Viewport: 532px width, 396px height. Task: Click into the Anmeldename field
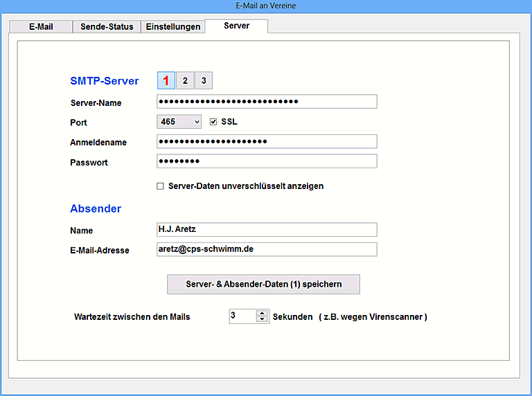point(267,141)
